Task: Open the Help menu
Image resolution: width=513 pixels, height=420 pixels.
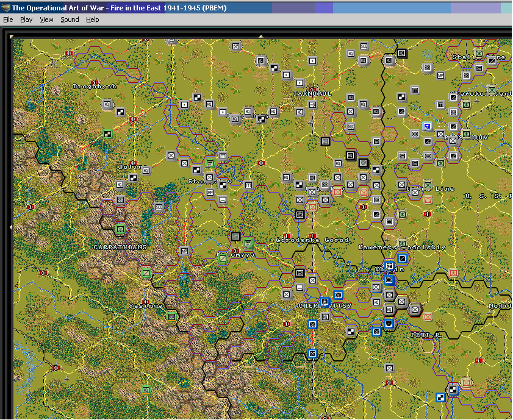Action: click(x=93, y=20)
